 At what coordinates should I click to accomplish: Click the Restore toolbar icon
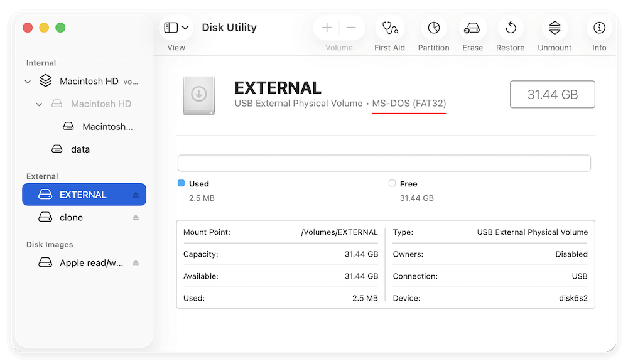click(510, 28)
